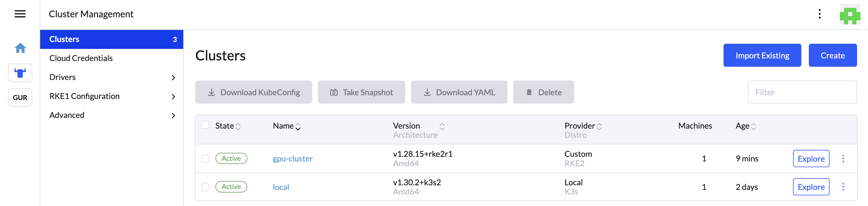Open row actions menu for local cluster
The height and width of the screenshot is (206, 868).
[x=843, y=187]
